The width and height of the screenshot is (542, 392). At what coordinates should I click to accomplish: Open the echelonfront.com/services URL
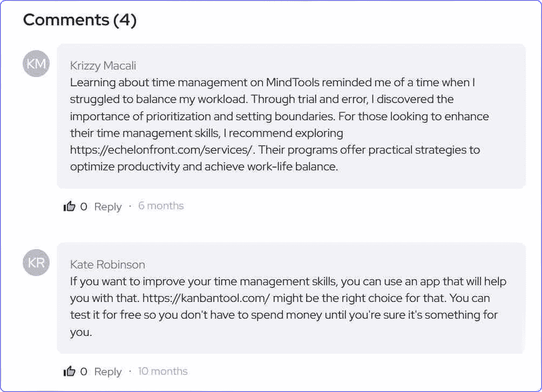[161, 150]
